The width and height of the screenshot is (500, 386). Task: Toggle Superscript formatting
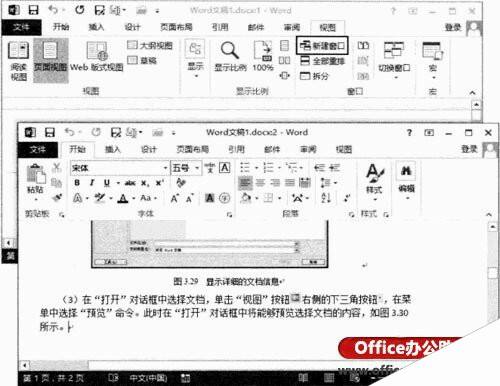click(x=160, y=183)
